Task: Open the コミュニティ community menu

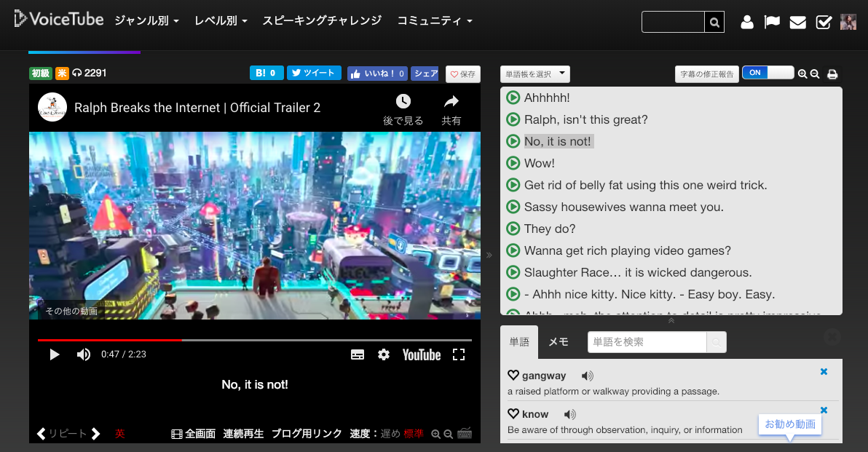Action: click(x=435, y=20)
